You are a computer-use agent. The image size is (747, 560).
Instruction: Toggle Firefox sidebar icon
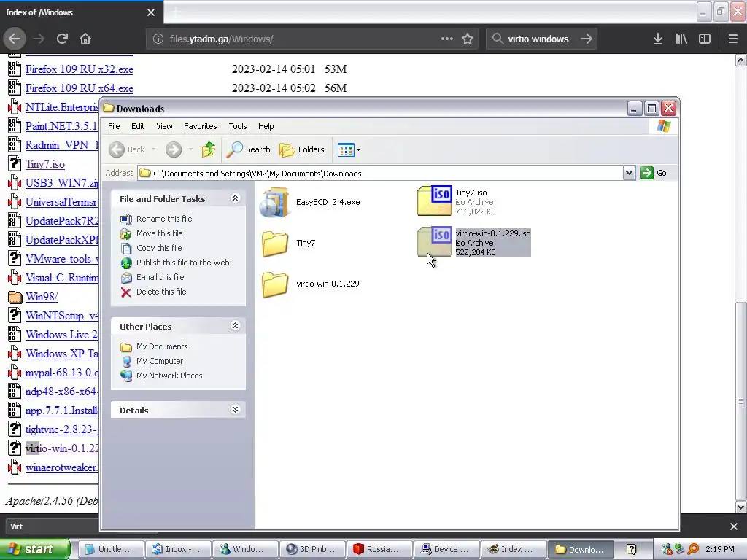click(x=705, y=39)
